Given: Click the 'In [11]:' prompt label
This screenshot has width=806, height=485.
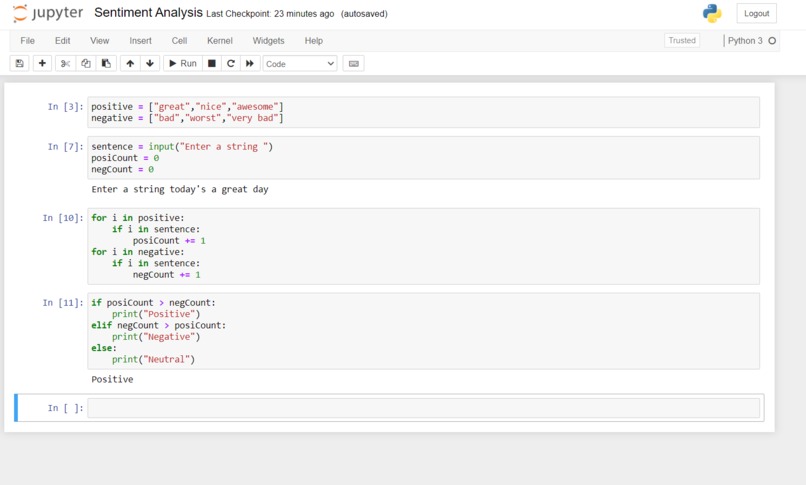Looking at the screenshot, I should [63, 303].
